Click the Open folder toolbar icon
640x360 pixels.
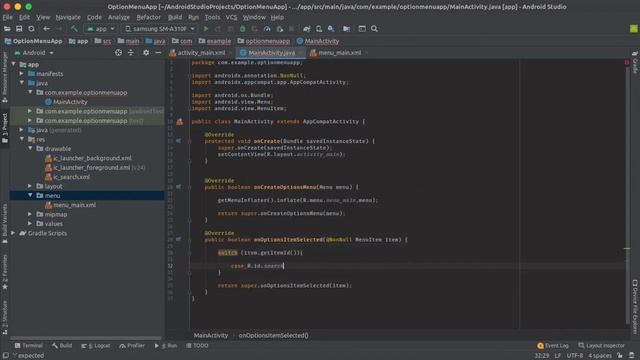click(7, 29)
